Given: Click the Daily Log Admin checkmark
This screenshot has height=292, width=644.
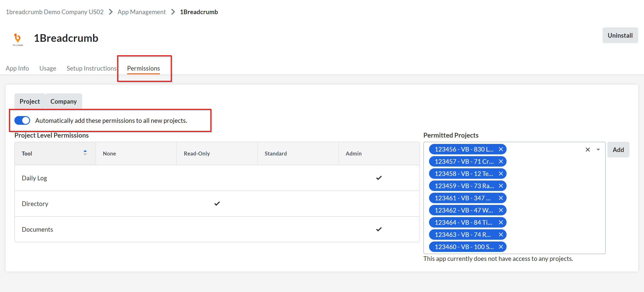Looking at the screenshot, I should point(379,178).
